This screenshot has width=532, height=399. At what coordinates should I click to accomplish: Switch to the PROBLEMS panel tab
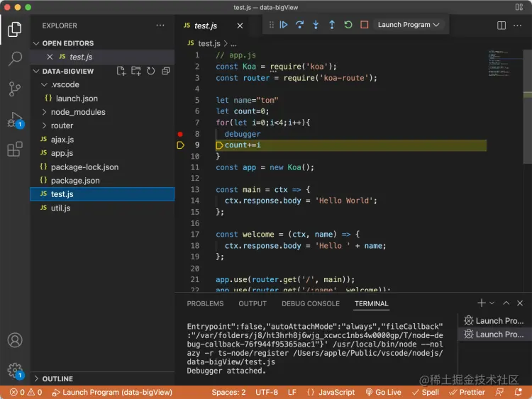[x=205, y=303]
